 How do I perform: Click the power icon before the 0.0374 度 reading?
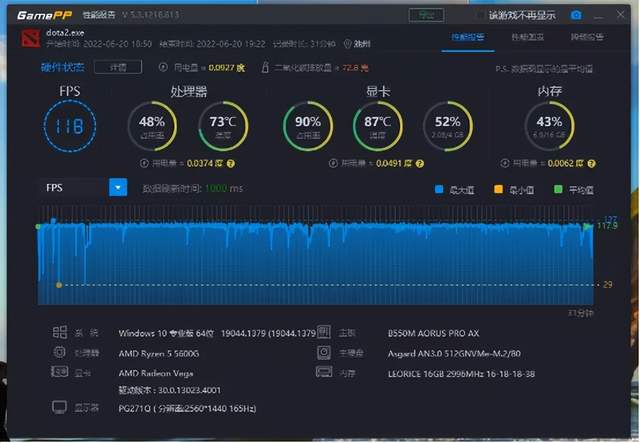coord(144,163)
